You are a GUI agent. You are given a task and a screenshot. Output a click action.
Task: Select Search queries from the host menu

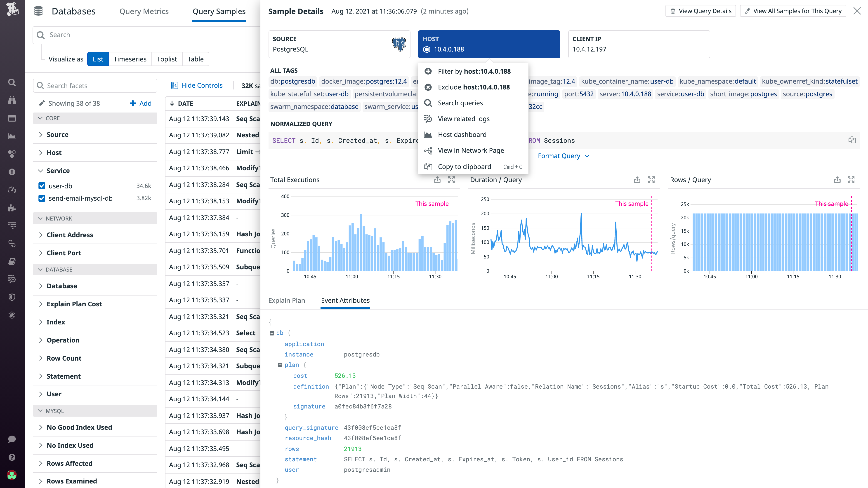point(460,103)
